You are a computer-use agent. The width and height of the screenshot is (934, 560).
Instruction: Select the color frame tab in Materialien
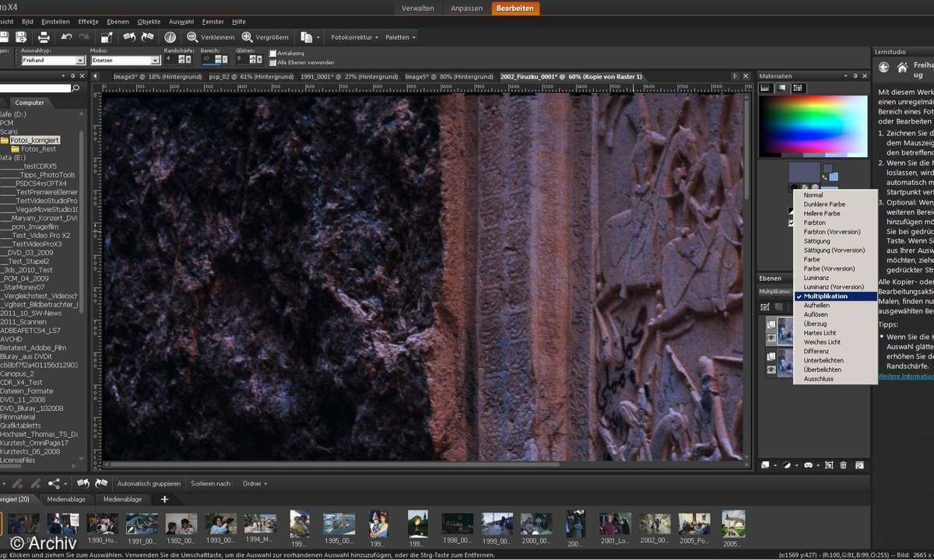coord(765,88)
